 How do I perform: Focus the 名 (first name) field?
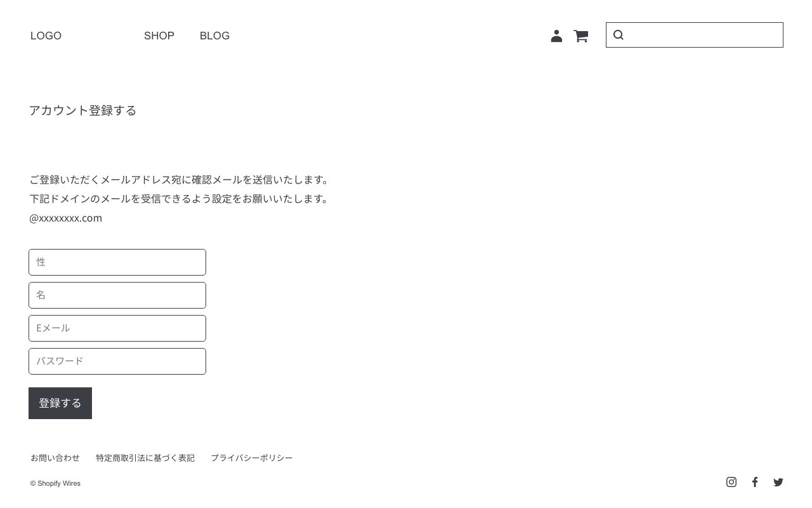coord(117,295)
